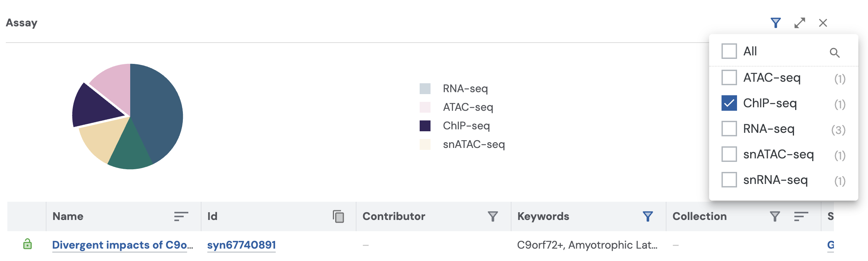Expand the Assay chart to fullscreen
Viewport: 868px width, 261px height.
799,23
